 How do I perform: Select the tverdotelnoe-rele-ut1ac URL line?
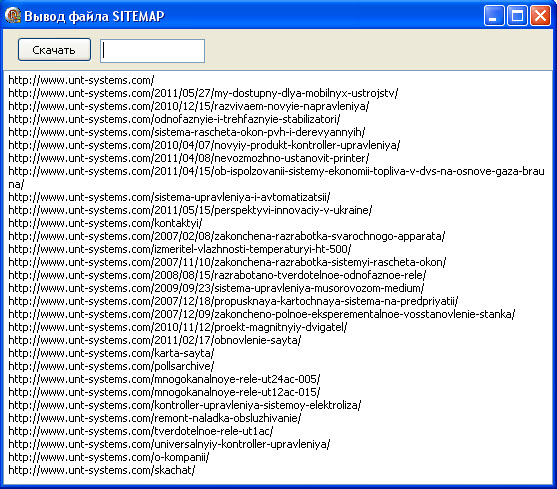tap(141, 431)
